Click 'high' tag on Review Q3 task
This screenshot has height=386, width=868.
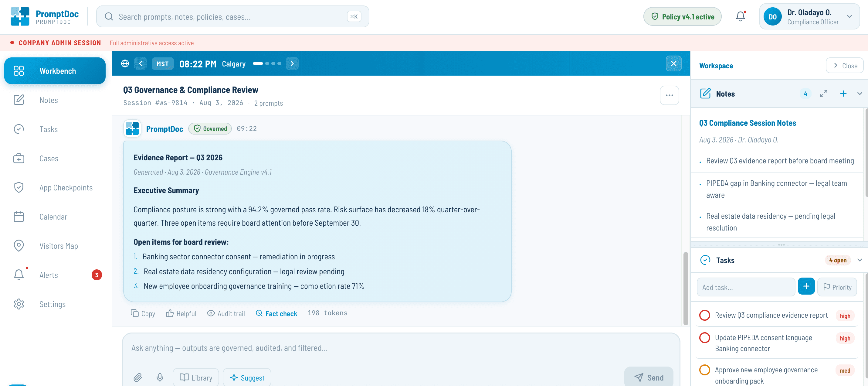(845, 316)
